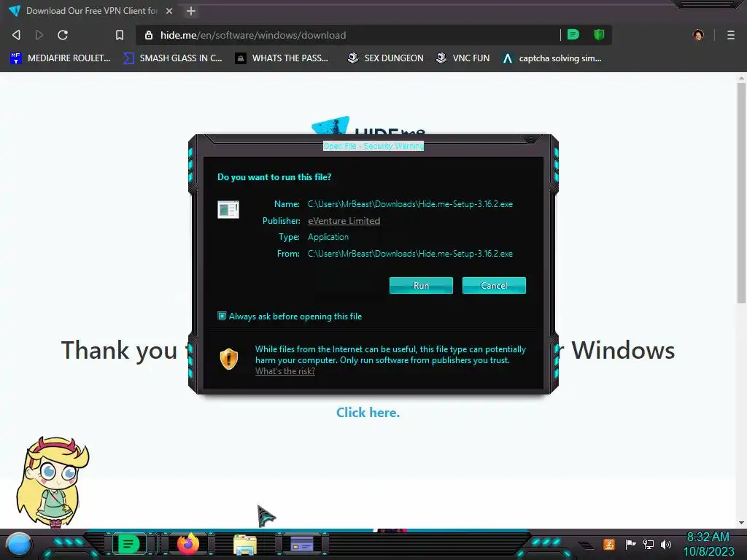Open the green chat app on taskbar
Image resolution: width=747 pixels, height=560 pixels.
pyautogui.click(x=128, y=544)
